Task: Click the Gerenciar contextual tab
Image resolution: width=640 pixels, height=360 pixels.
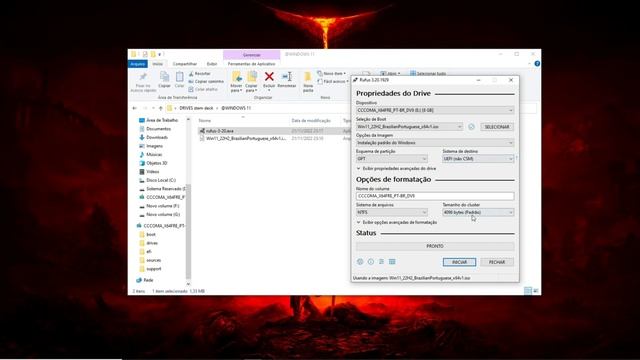Action: [x=251, y=55]
